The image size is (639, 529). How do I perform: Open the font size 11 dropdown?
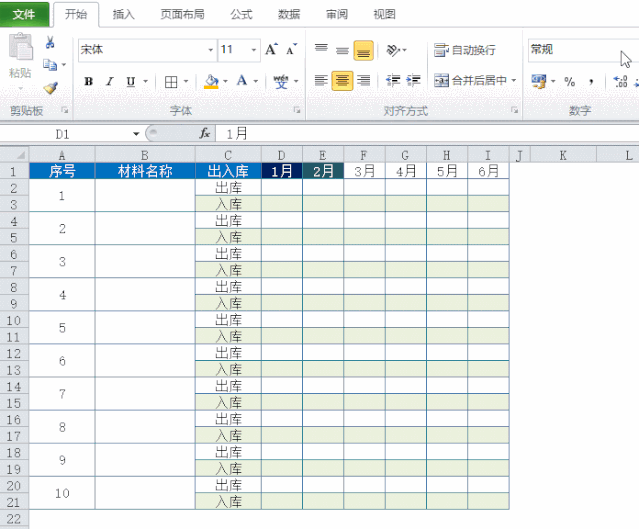point(253,50)
